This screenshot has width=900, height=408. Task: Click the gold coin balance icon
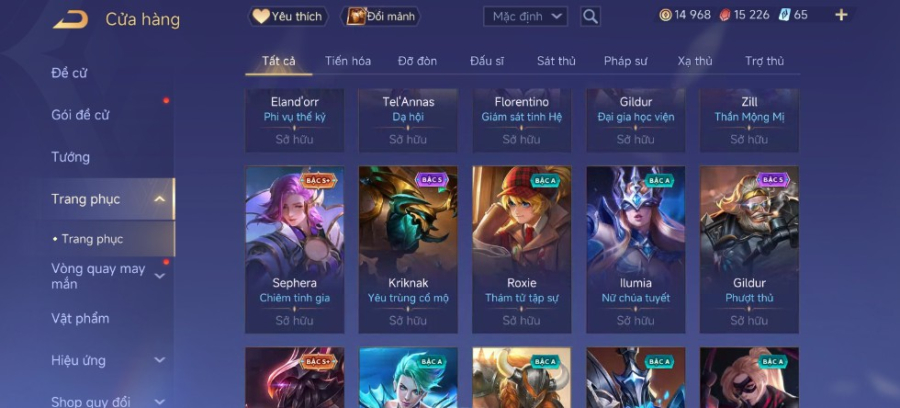(665, 15)
